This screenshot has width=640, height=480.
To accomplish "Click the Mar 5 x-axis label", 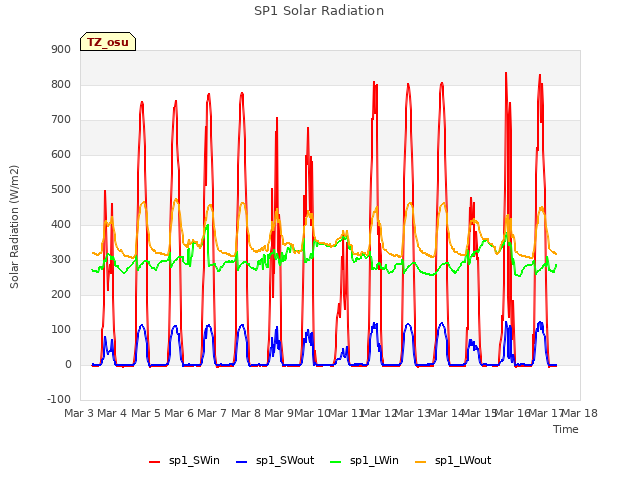I will (x=146, y=413).
